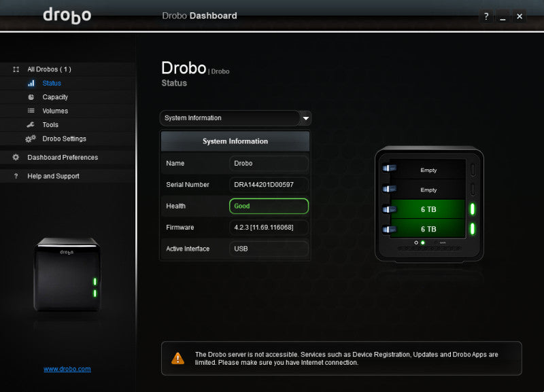Click the Name label in the table
The height and width of the screenshot is (392, 544).
click(175, 163)
